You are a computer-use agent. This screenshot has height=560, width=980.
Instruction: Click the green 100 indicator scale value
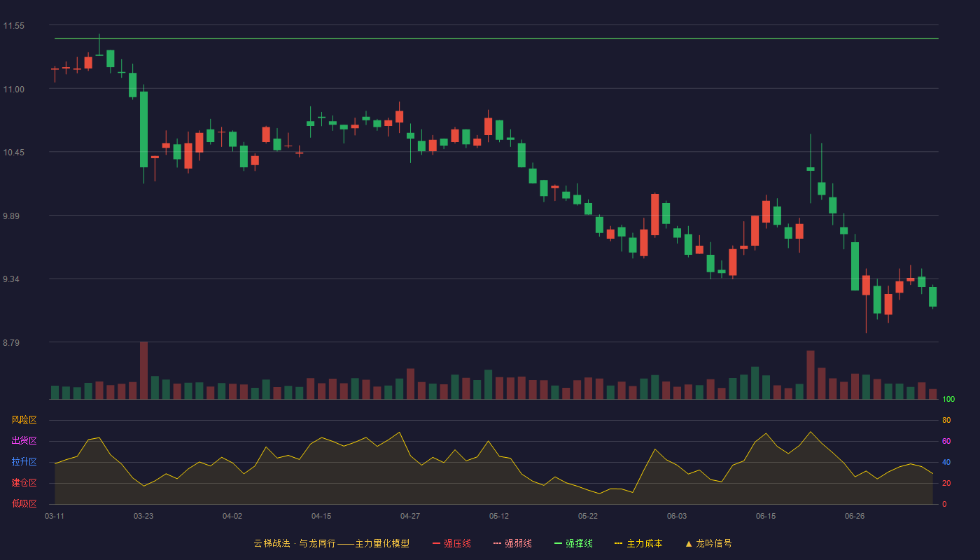[948, 400]
